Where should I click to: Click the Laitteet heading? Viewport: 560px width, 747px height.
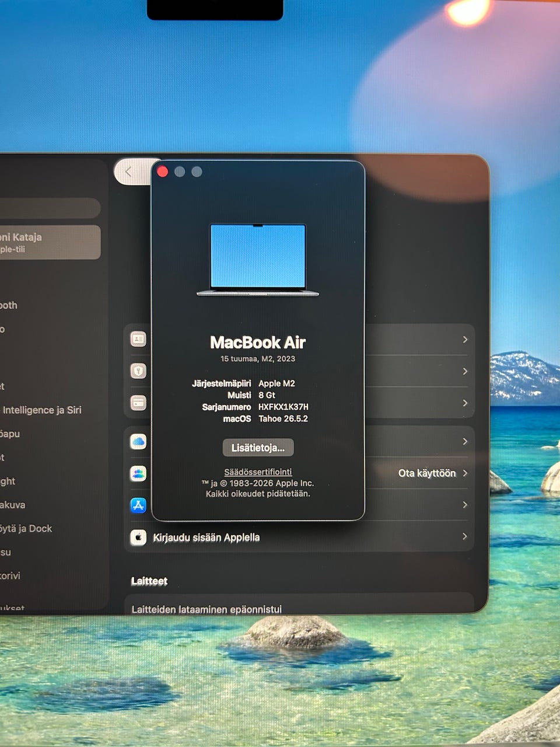pos(149,581)
